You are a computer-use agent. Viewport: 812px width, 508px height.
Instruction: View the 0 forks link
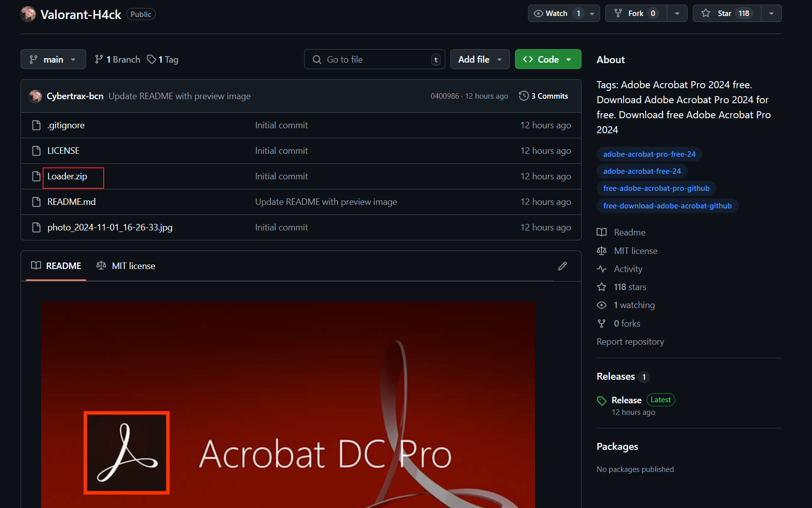(x=619, y=324)
